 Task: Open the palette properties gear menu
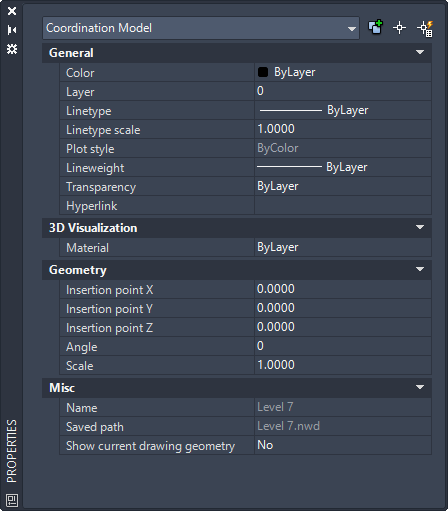12,49
